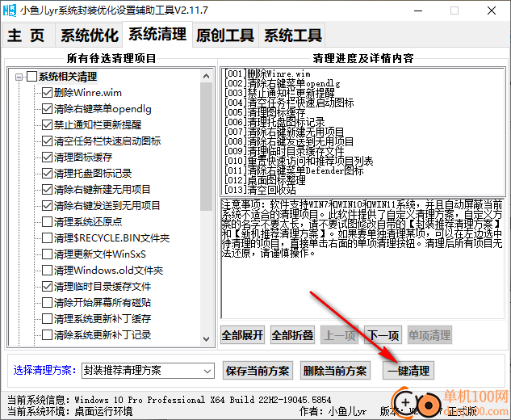This screenshot has width=511, height=420.
Task: Click inside the 注意事项 notes text box
Action: 362,258
